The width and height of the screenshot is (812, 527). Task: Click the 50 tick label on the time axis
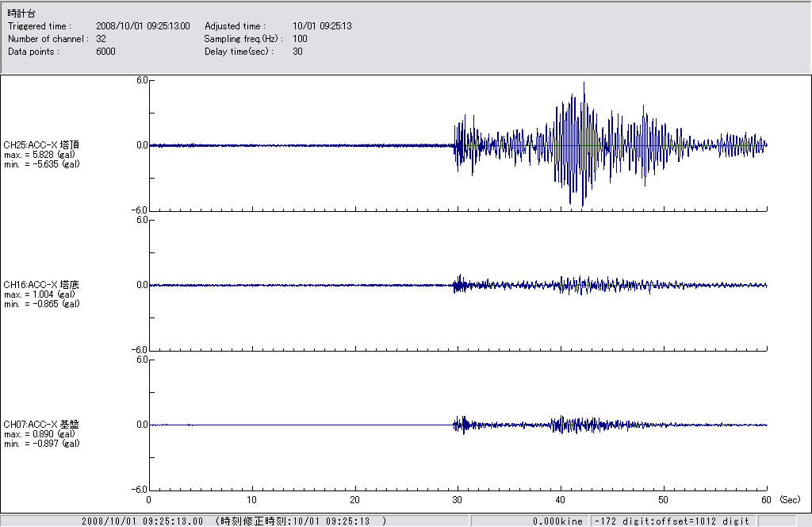click(663, 501)
